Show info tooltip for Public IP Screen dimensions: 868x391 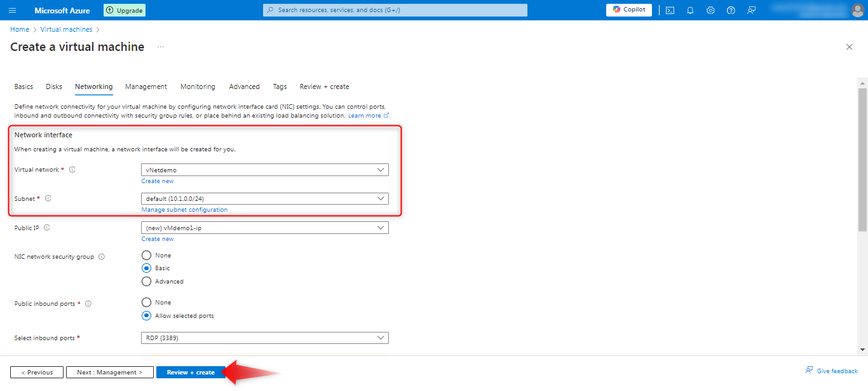pos(47,228)
